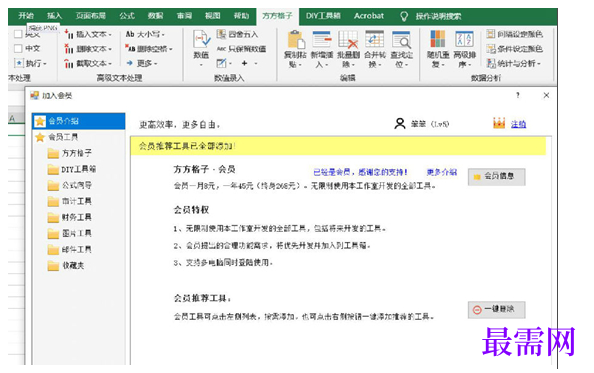Click the 操作说明搜索 search field
Image resolution: width=594 pixels, height=373 pixels.
(438, 16)
